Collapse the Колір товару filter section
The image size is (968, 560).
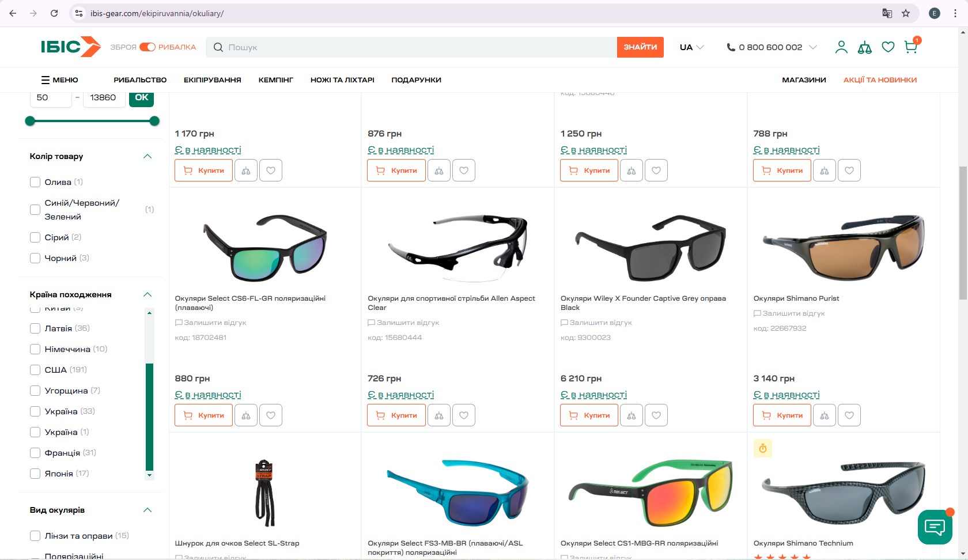click(148, 157)
